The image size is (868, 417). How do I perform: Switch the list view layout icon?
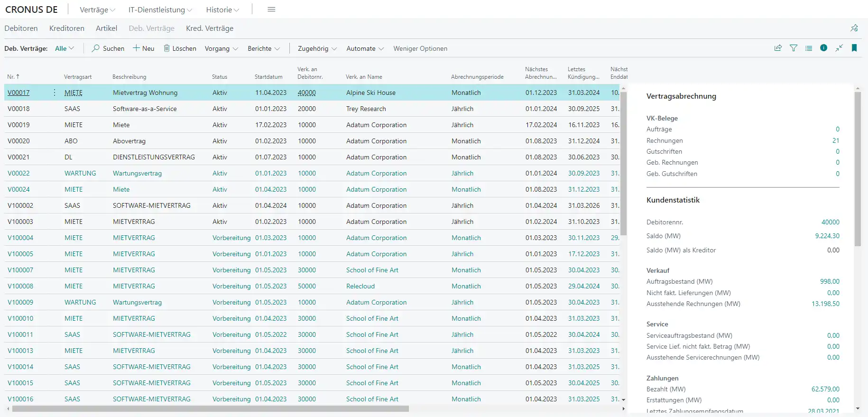pos(809,48)
